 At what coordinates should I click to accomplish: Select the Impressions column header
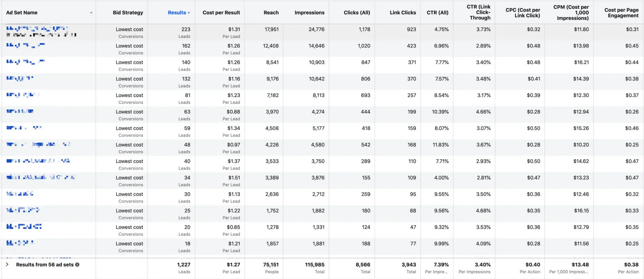point(309,13)
